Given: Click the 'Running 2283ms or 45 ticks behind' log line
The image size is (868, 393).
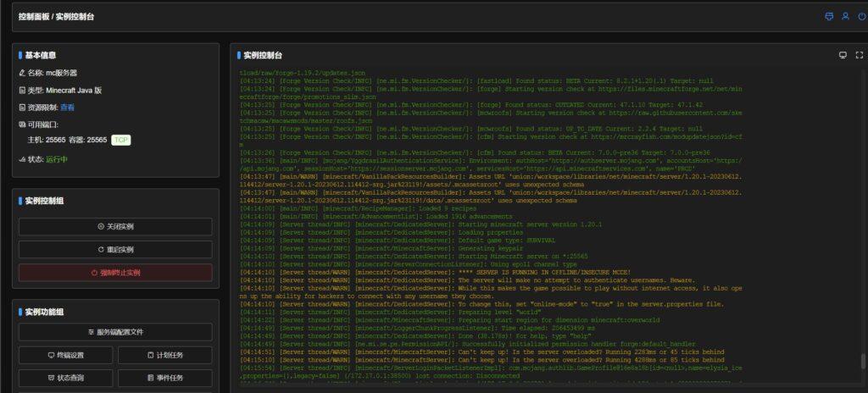Looking at the screenshot, I should tap(481, 352).
